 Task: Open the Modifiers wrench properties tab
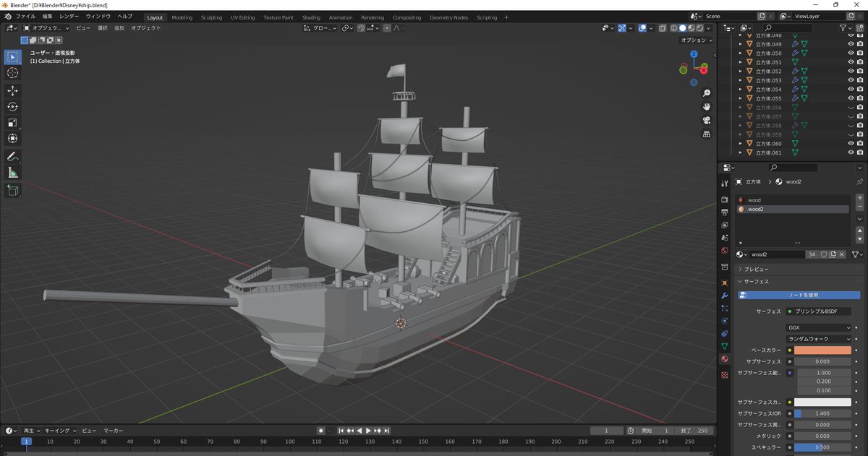point(724,296)
